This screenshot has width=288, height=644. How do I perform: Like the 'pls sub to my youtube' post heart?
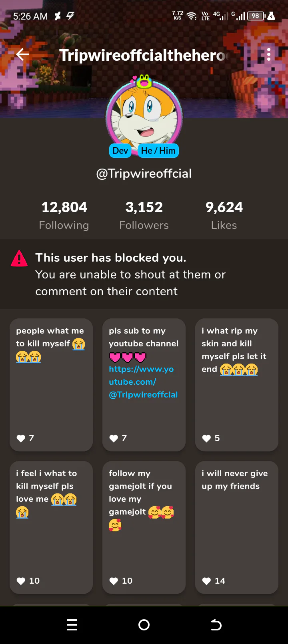click(114, 439)
